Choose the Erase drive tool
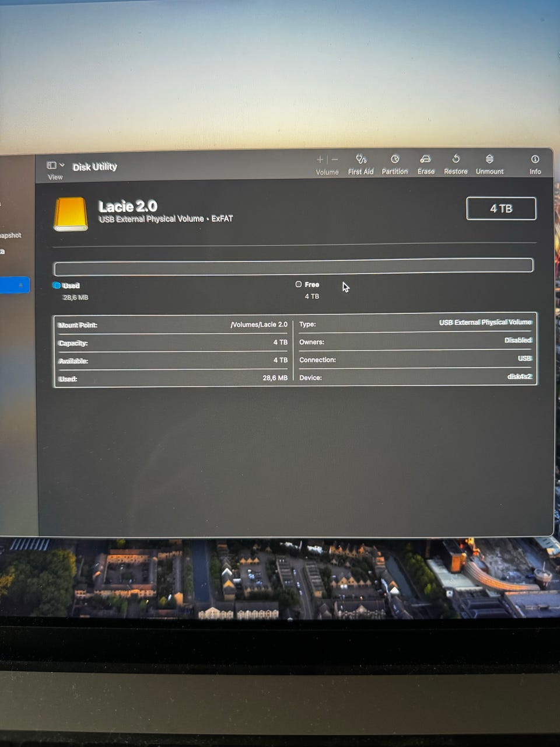Viewport: 560px width, 747px height. (426, 159)
